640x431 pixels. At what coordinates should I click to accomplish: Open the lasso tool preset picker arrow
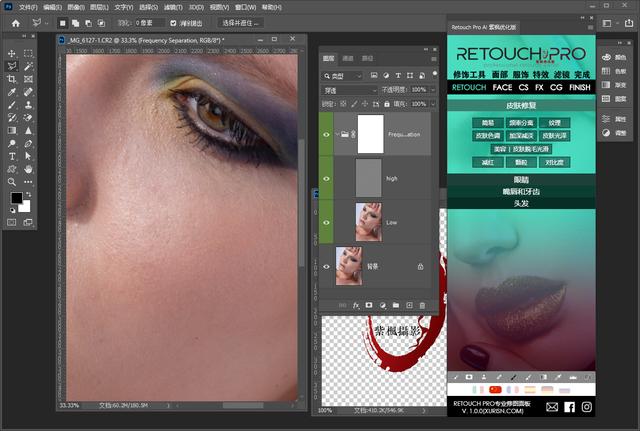46,23
